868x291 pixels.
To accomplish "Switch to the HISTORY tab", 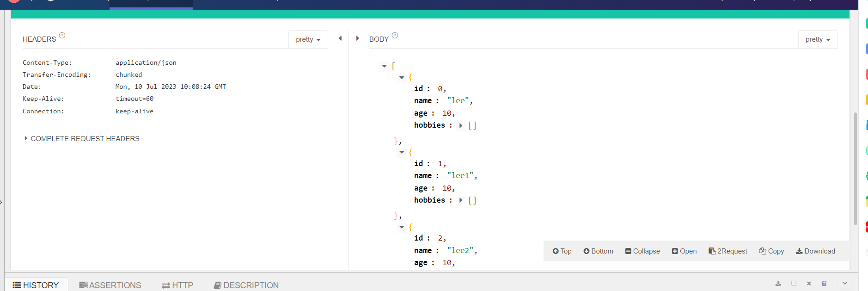I will tap(36, 285).
